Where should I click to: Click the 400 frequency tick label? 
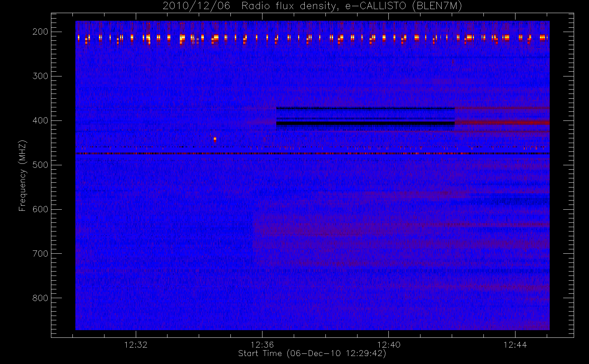(x=40, y=120)
